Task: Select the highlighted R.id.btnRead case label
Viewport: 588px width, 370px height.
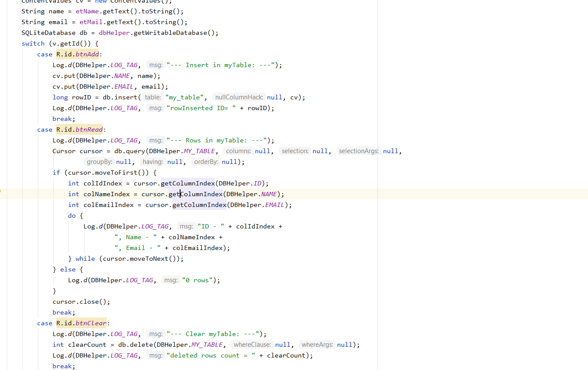Action: pos(80,129)
